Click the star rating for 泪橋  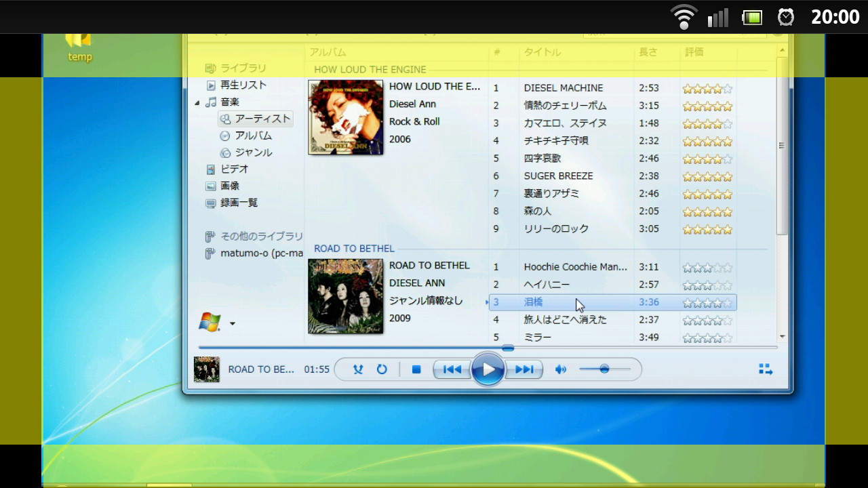point(707,303)
